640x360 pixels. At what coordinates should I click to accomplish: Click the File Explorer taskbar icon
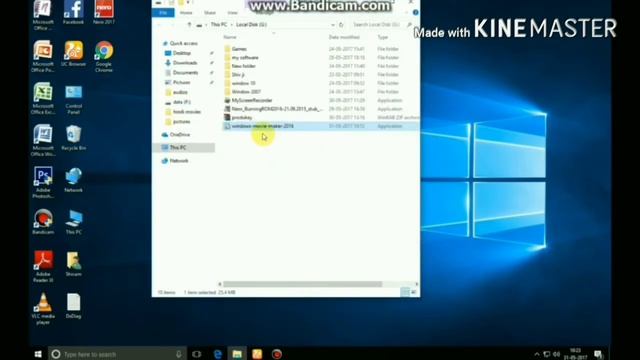coord(237,354)
